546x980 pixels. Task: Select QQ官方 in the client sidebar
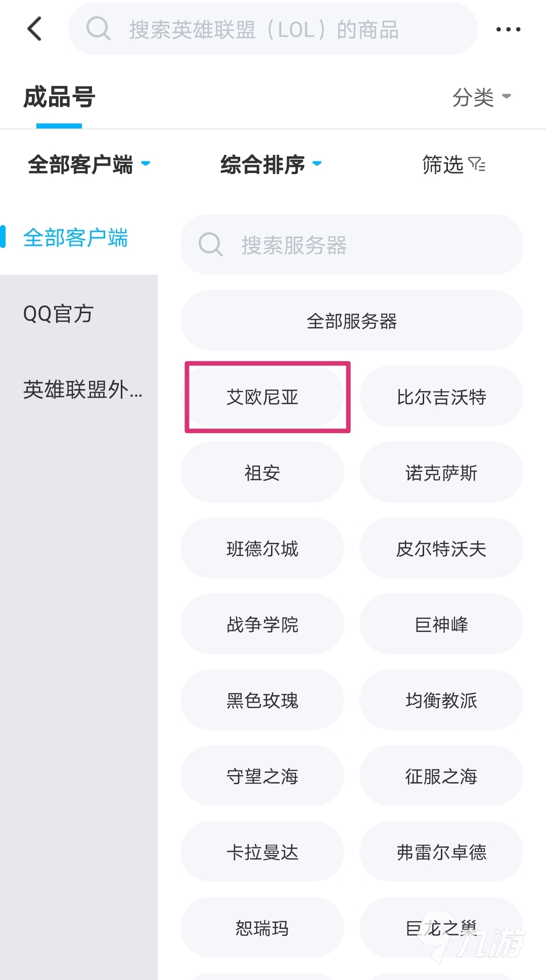[x=59, y=314]
